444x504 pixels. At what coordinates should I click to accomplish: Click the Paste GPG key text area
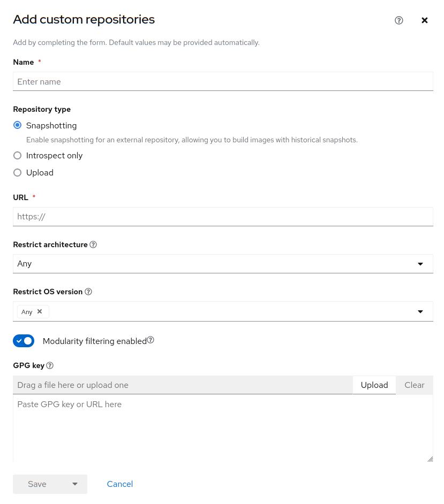point(223,428)
